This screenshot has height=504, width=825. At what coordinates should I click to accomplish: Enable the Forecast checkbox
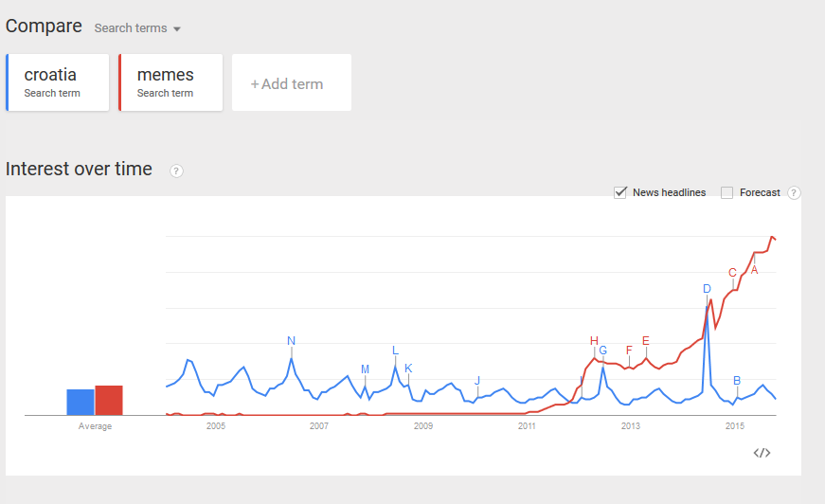tap(727, 192)
